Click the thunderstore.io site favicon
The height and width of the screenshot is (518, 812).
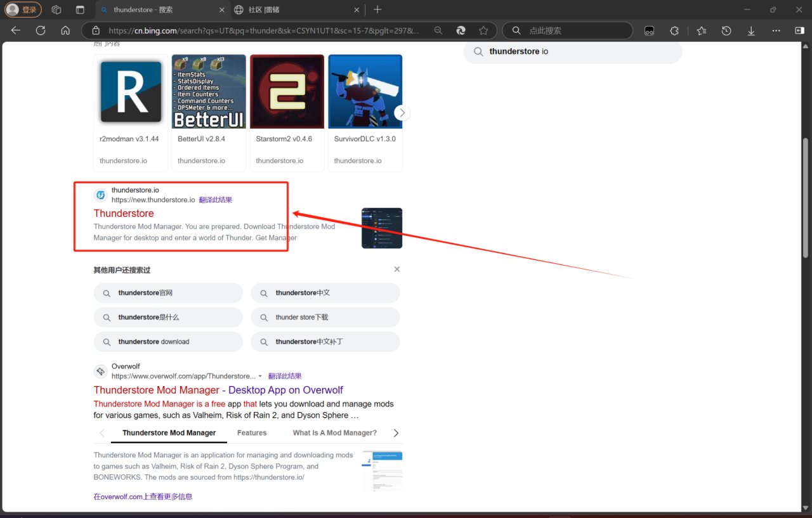(100, 195)
